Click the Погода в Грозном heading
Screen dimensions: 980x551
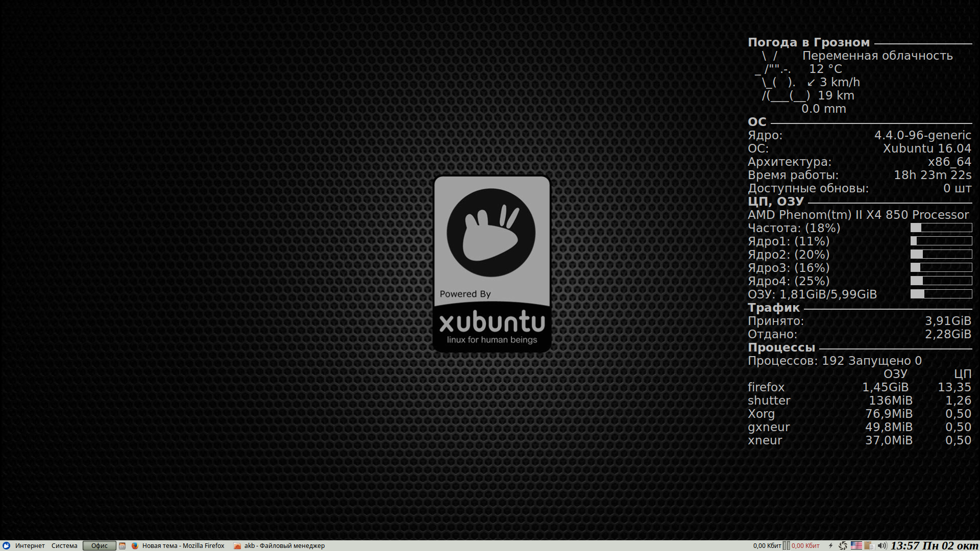[x=808, y=42]
